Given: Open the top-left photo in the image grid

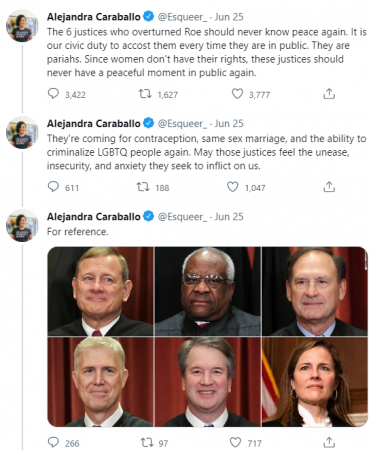Looking at the screenshot, I should point(100,291).
